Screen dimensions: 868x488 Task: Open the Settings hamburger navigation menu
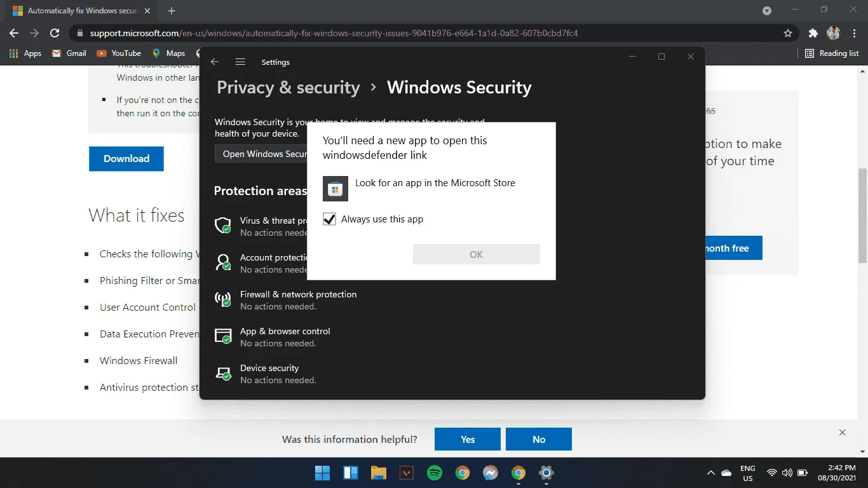click(240, 62)
